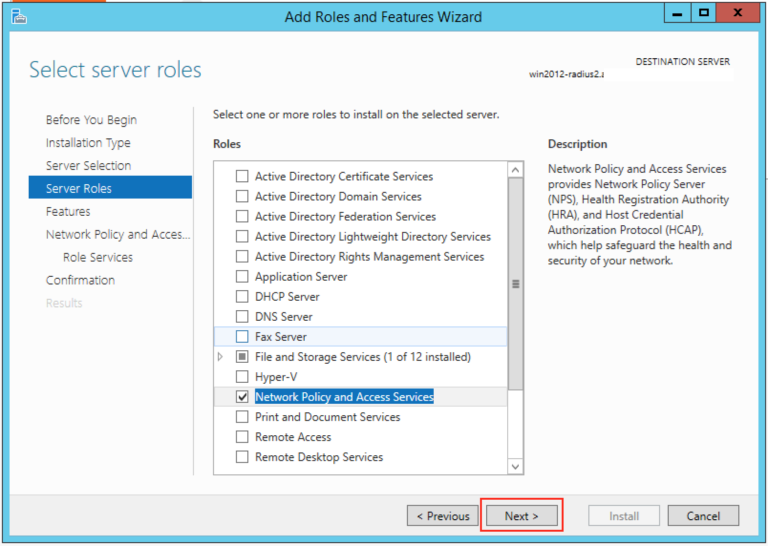768x546 pixels.
Task: Click the scroll down arrow in Roles list
Action: [x=515, y=466]
